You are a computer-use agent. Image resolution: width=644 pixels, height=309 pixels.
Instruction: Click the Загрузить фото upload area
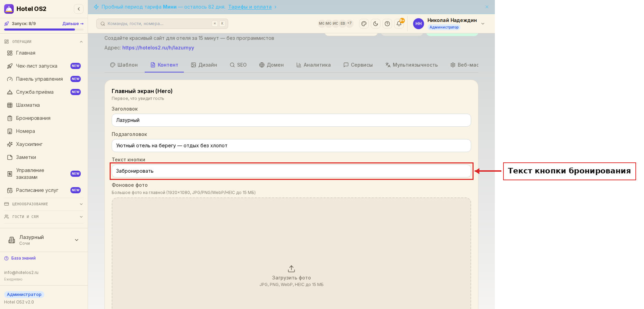click(291, 253)
